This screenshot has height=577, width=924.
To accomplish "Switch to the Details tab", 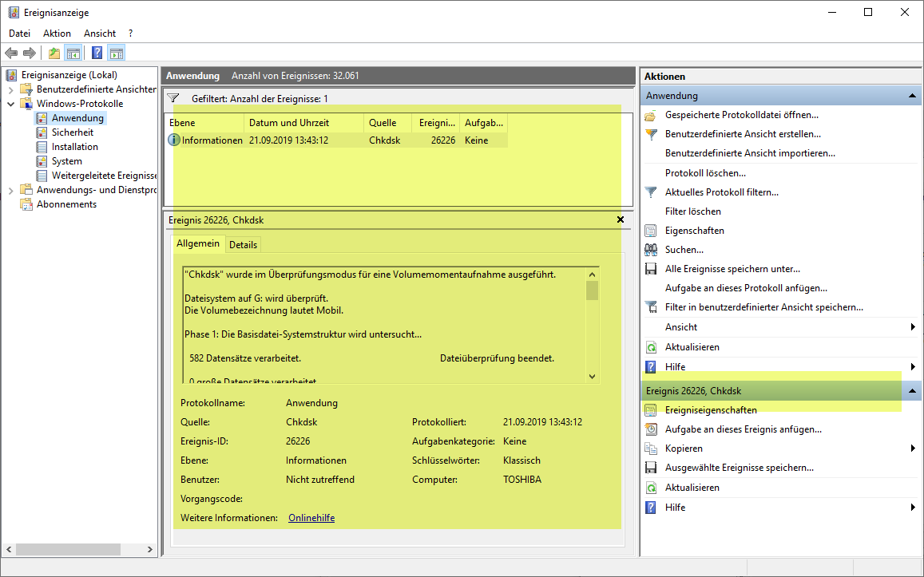I will tap(244, 245).
